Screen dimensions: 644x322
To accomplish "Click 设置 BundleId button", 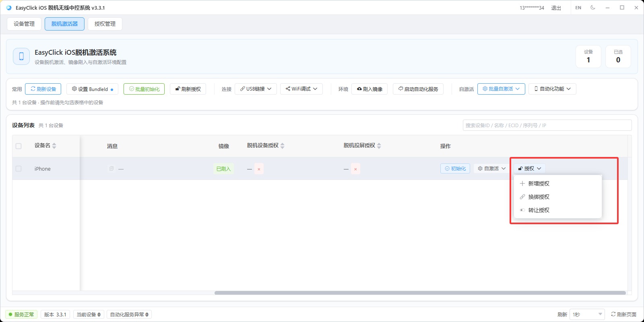I will tap(92, 89).
